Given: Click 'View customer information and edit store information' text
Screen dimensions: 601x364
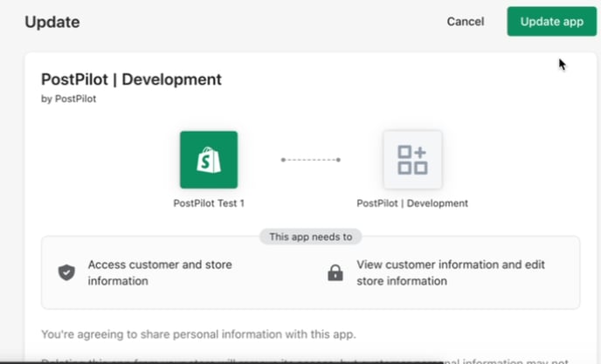Looking at the screenshot, I should point(451,272).
